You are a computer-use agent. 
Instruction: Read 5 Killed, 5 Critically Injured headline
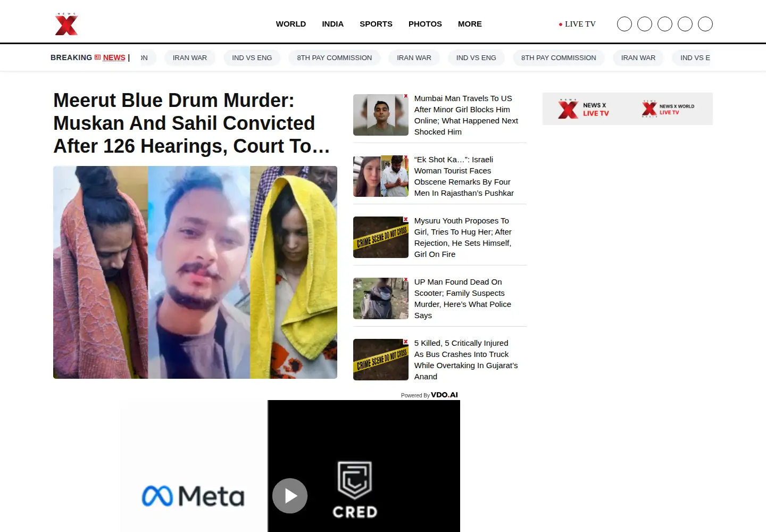point(466,360)
